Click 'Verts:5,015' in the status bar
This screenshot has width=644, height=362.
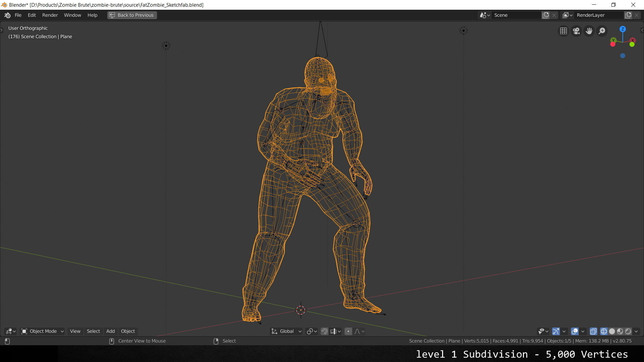(476, 341)
